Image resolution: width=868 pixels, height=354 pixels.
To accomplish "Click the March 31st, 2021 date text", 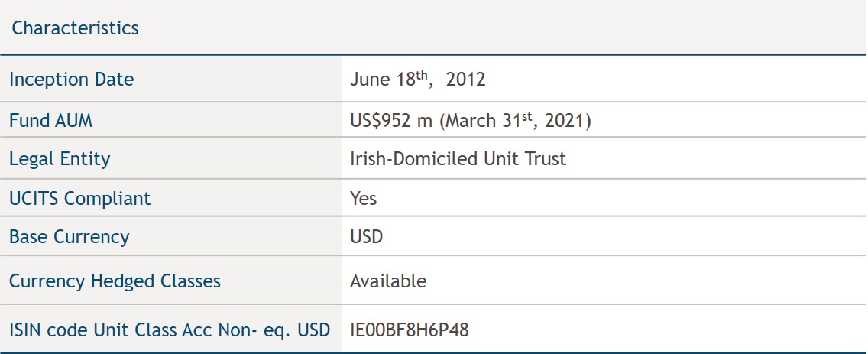I will tap(515, 120).
